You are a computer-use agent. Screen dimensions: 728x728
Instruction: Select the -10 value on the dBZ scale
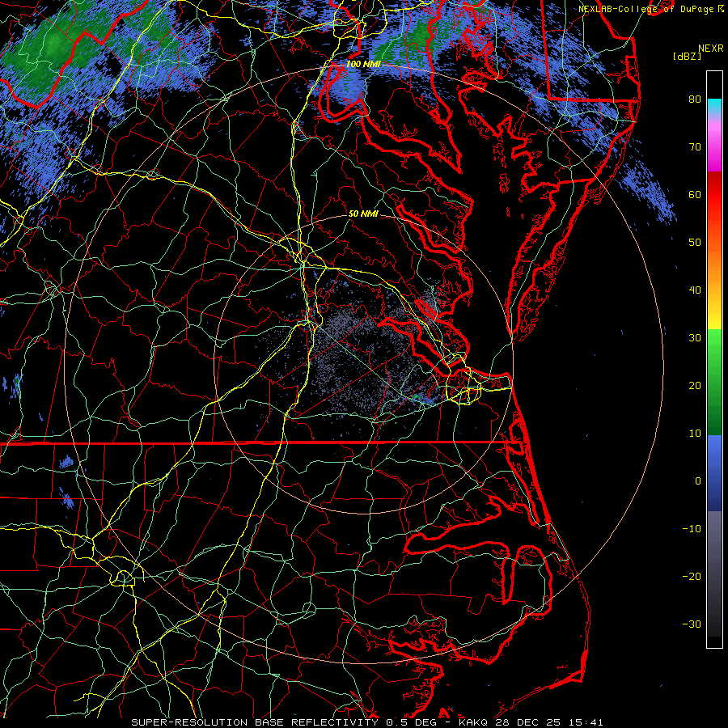click(x=692, y=529)
